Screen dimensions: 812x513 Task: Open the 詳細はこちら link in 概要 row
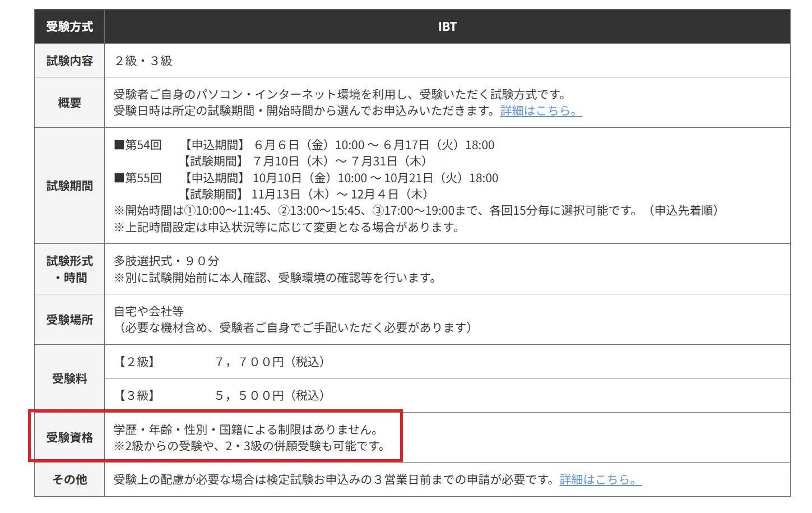(541, 111)
